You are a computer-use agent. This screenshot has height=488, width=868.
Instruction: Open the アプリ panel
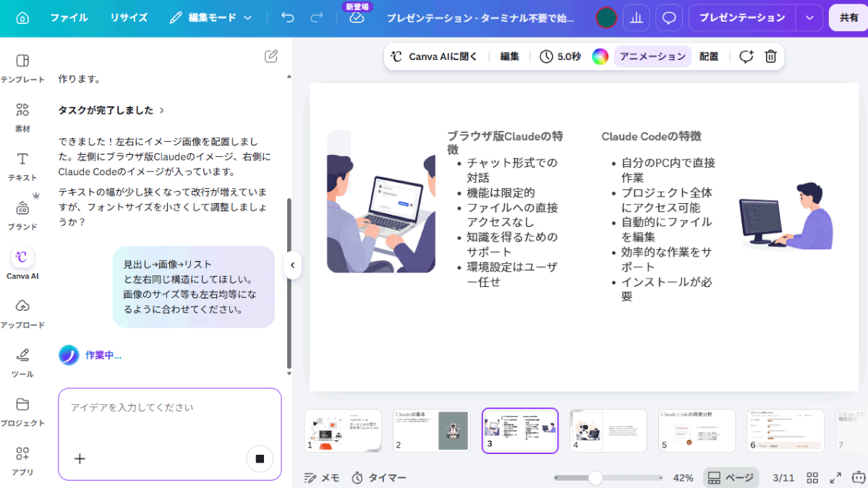(x=22, y=461)
